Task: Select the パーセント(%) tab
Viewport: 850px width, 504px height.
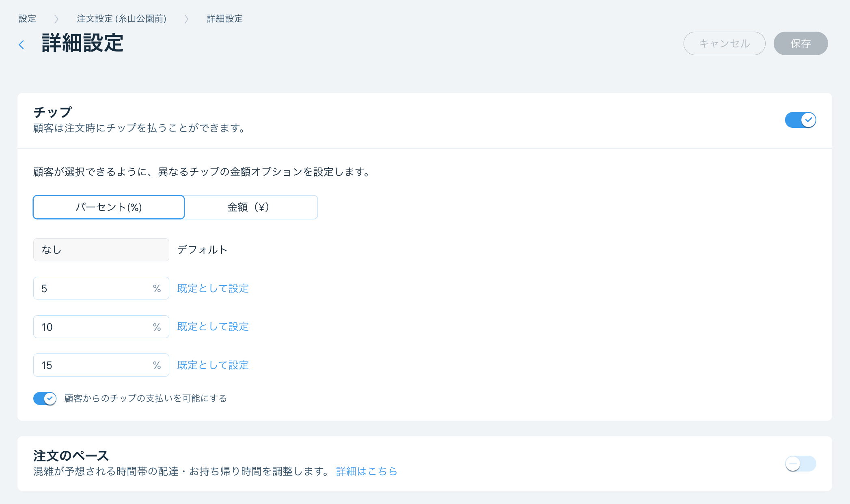Action: [x=108, y=207]
